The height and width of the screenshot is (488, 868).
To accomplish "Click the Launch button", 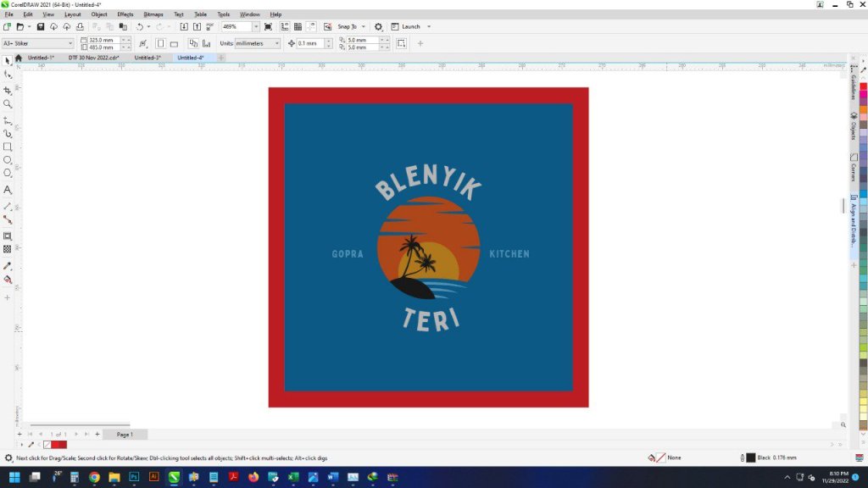I will (x=410, y=27).
